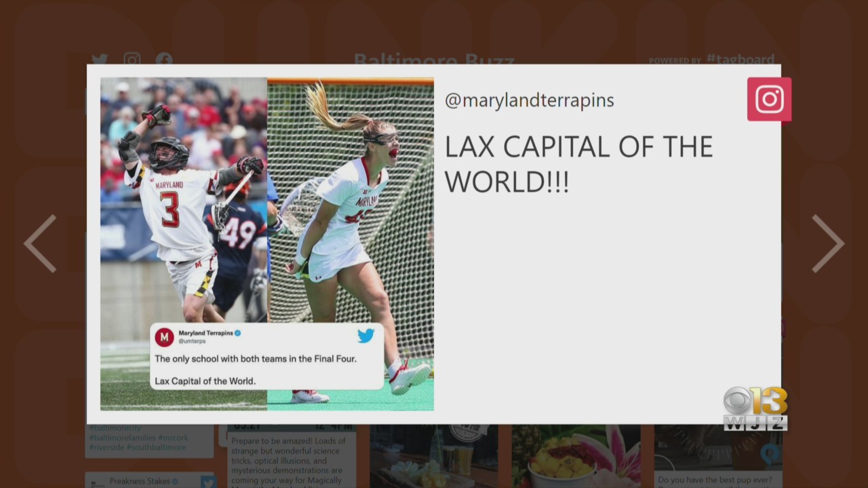Click the 'Do you have the best pup ever?' text
Image resolution: width=868 pixels, height=488 pixels.
(715, 480)
